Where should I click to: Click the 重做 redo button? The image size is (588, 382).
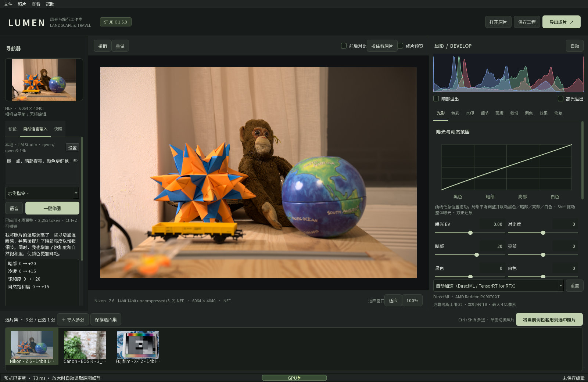(120, 46)
